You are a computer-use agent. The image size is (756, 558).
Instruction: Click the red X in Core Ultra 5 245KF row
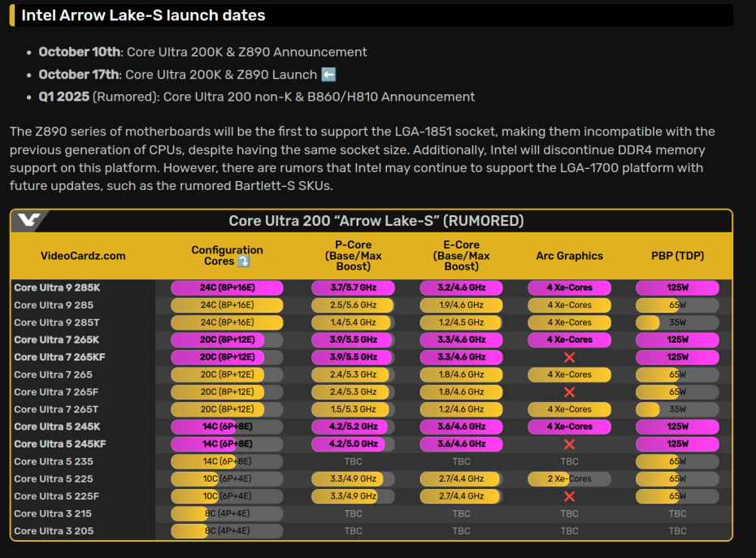pos(569,444)
